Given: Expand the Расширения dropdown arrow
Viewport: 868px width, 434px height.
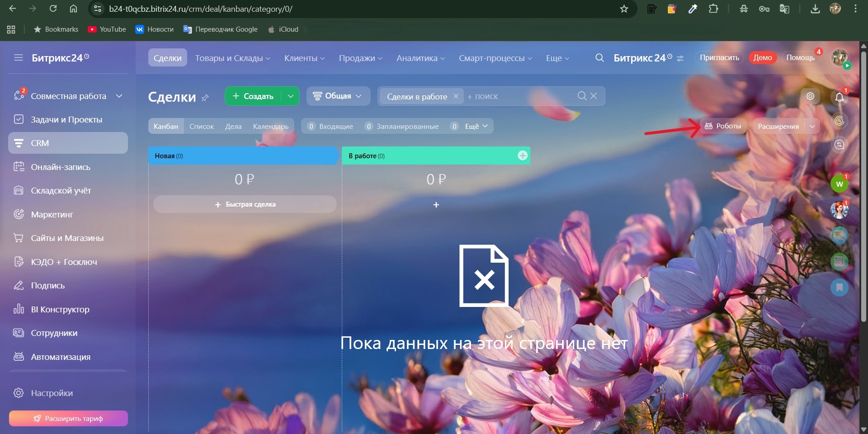Looking at the screenshot, I should coord(812,127).
